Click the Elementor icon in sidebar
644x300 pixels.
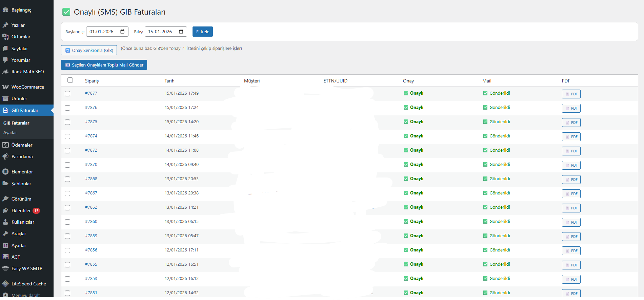point(5,172)
